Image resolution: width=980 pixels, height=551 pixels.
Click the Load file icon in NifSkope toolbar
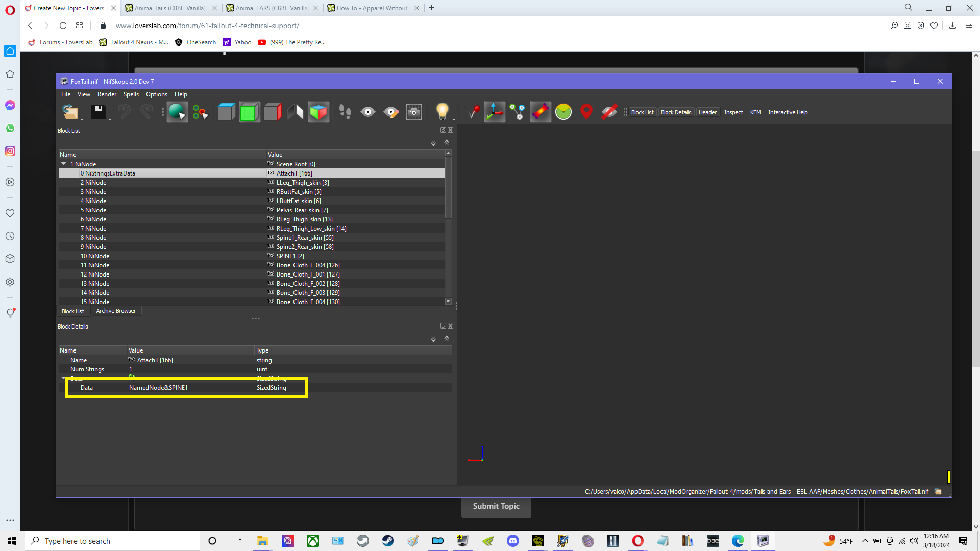[x=70, y=112]
